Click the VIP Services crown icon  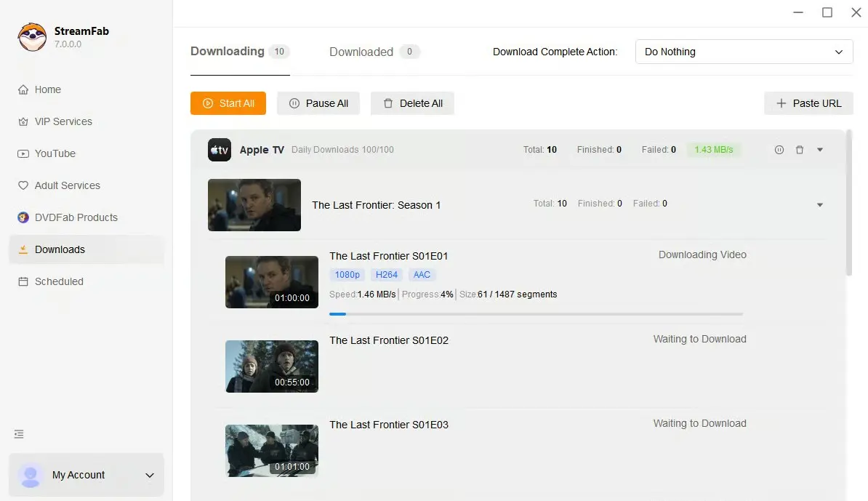23,121
